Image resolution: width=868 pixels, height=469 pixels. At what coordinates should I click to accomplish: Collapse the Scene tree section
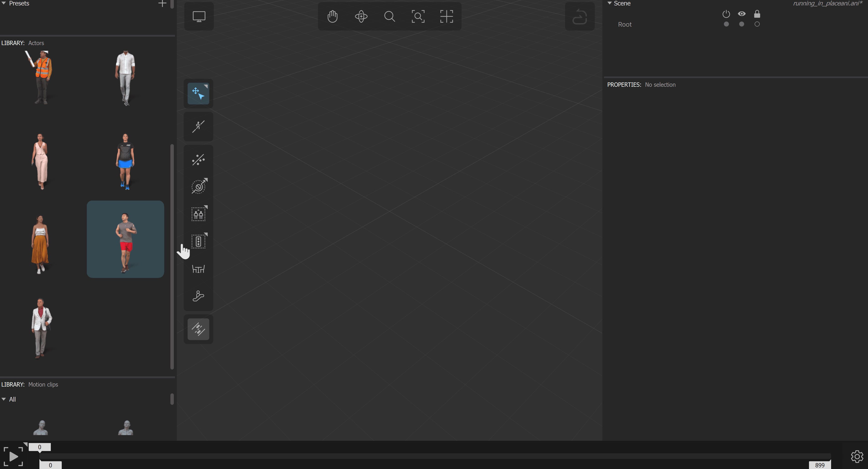[610, 3]
